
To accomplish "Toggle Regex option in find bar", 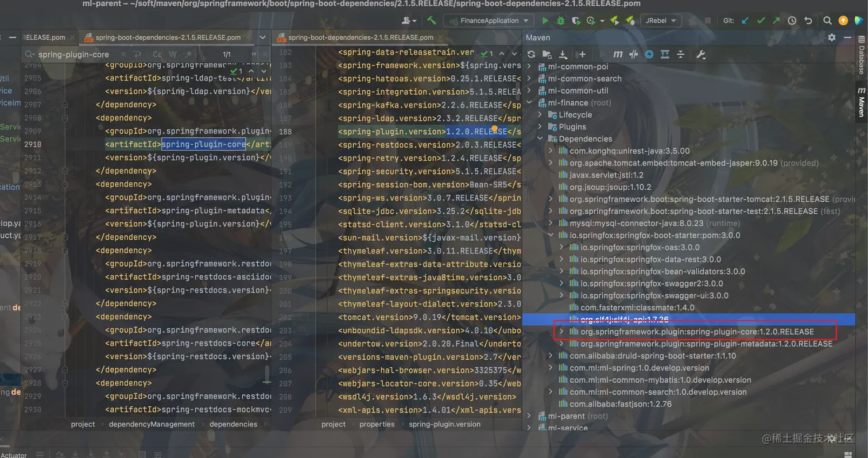I will click(188, 55).
